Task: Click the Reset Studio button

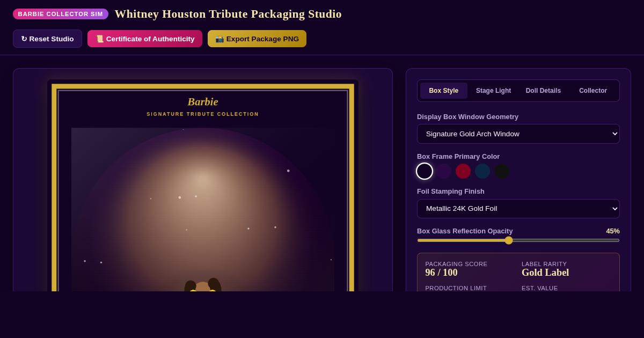Action: pos(47,39)
